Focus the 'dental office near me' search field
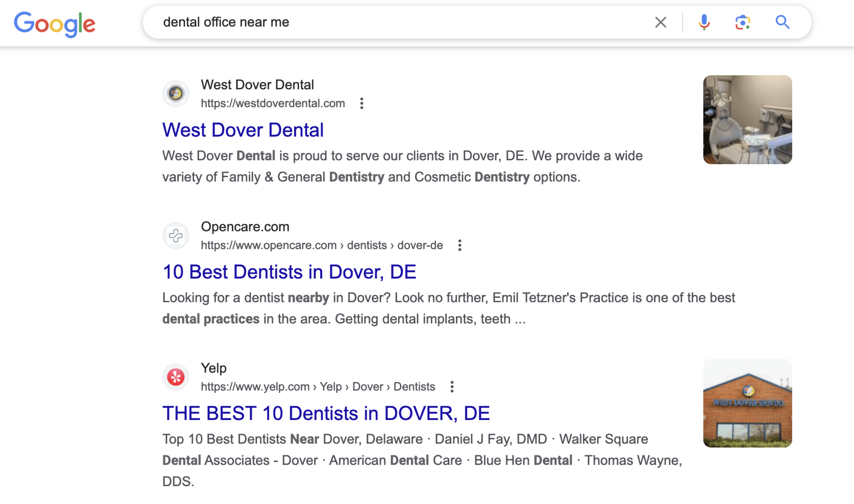This screenshot has width=854, height=504. click(401, 22)
